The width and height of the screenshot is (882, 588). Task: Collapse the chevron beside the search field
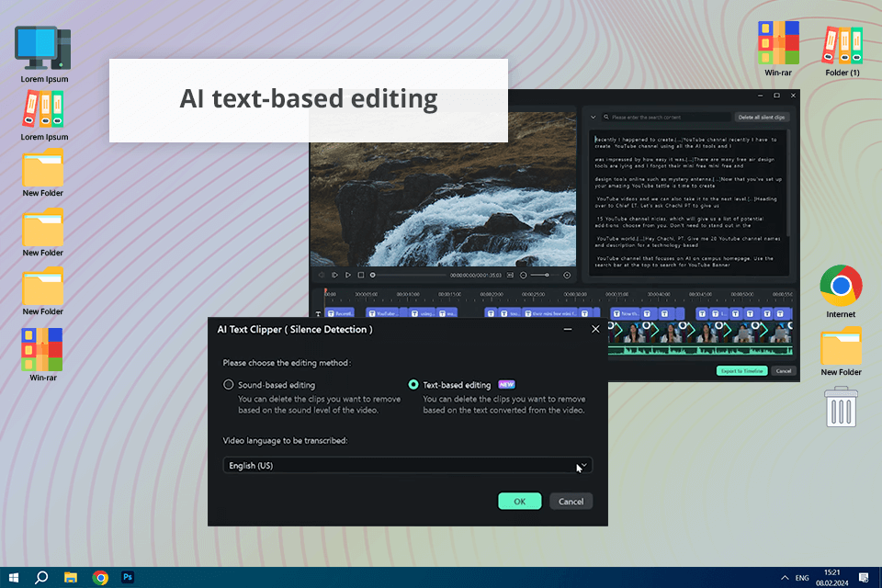click(x=593, y=117)
